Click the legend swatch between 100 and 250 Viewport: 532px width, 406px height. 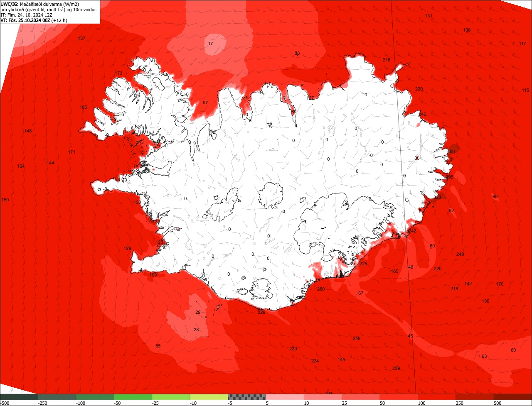pyautogui.click(x=437, y=397)
